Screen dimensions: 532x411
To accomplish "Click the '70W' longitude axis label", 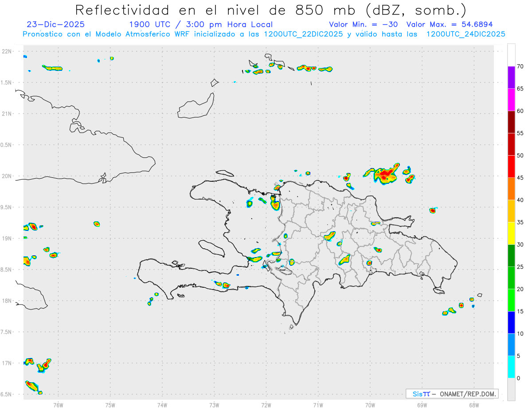I will pyautogui.click(x=370, y=405).
